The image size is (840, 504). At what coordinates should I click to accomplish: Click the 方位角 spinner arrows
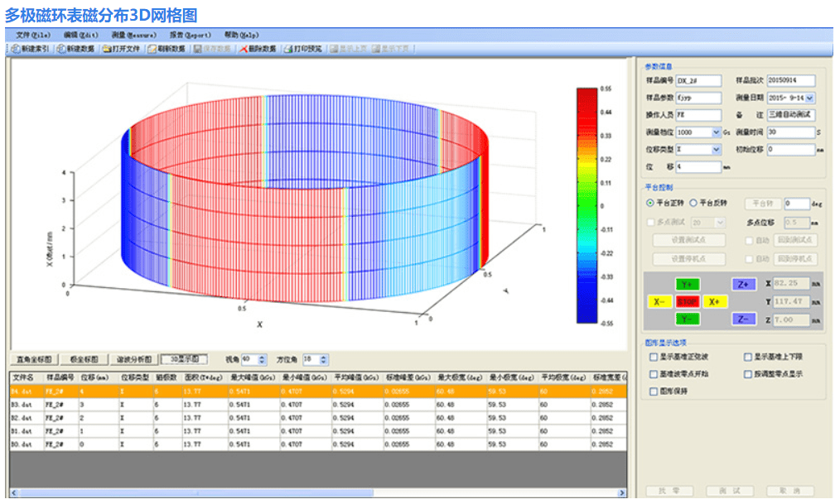click(x=324, y=359)
